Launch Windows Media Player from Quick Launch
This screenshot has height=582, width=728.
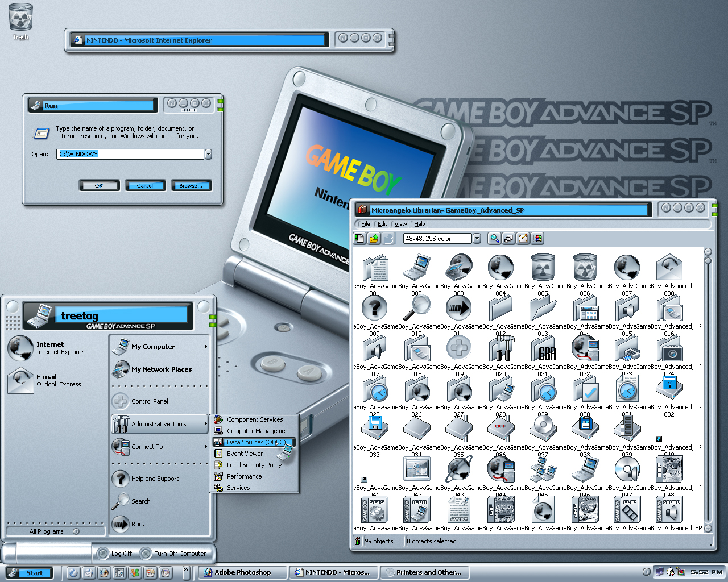104,573
